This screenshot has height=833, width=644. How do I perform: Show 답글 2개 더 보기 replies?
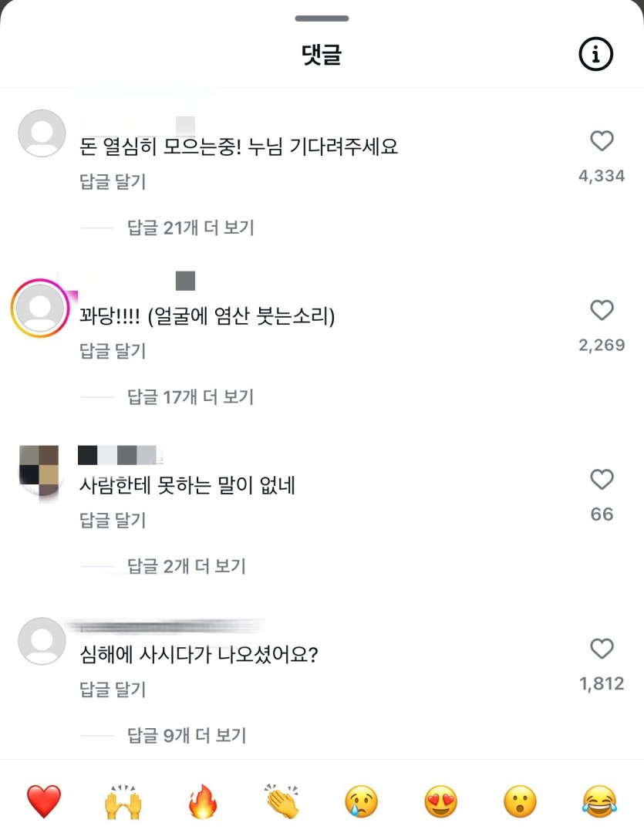(x=187, y=566)
